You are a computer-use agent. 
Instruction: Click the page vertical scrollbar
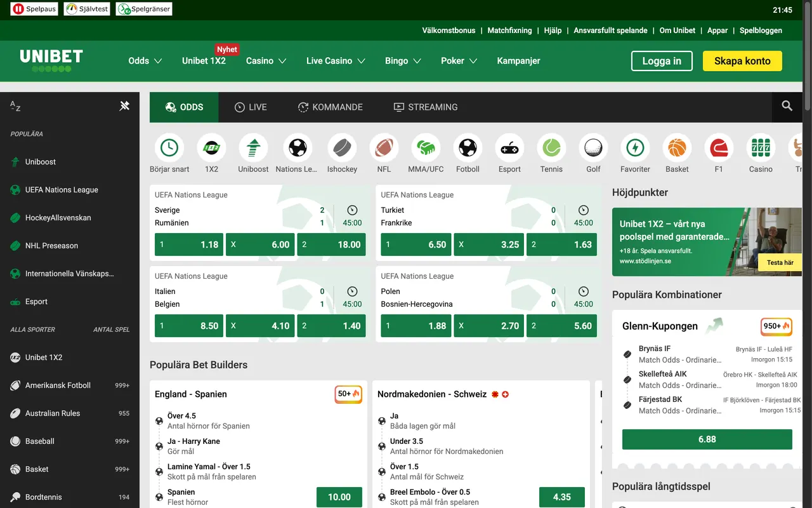(x=807, y=57)
